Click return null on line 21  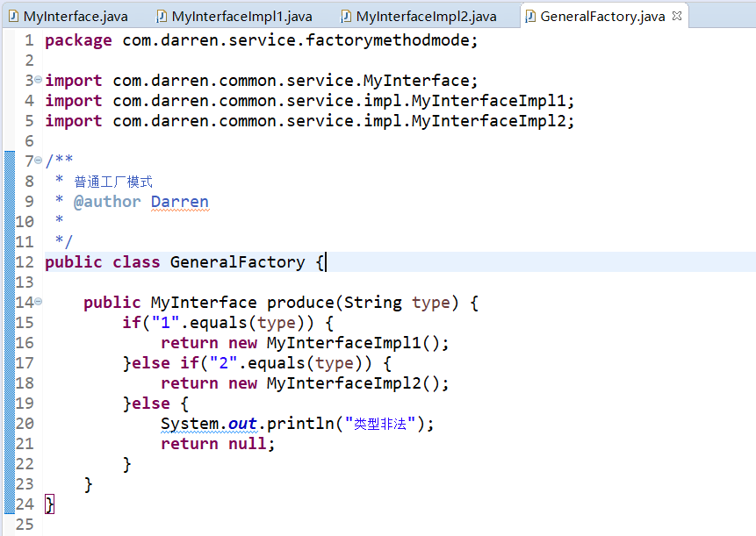point(213,444)
